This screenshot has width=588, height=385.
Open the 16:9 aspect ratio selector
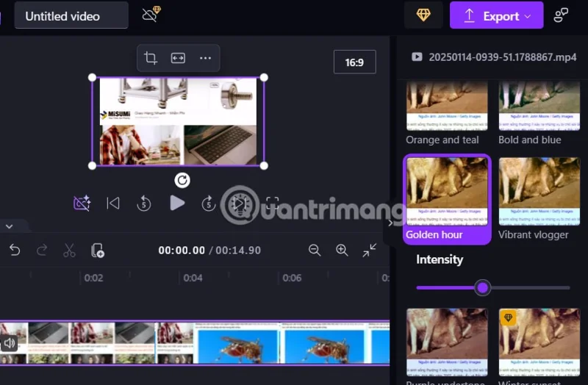pos(355,62)
